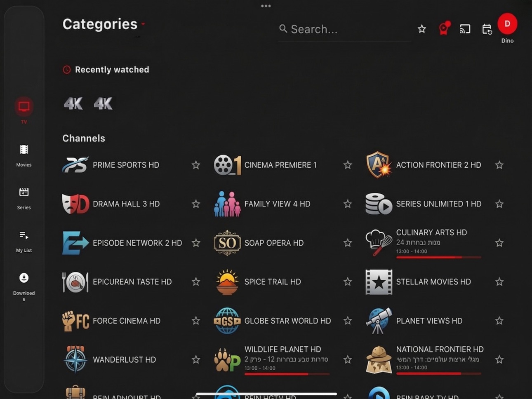Click the Culinary Arts HD program progress bar
The width and height of the screenshot is (532, 399).
pos(438,257)
